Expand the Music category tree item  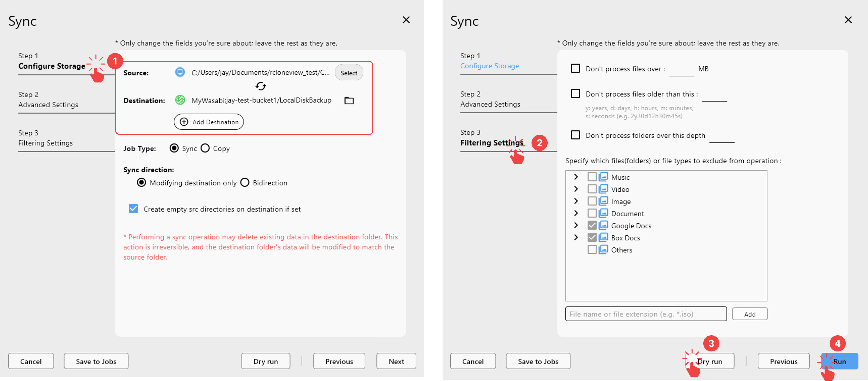click(x=576, y=177)
